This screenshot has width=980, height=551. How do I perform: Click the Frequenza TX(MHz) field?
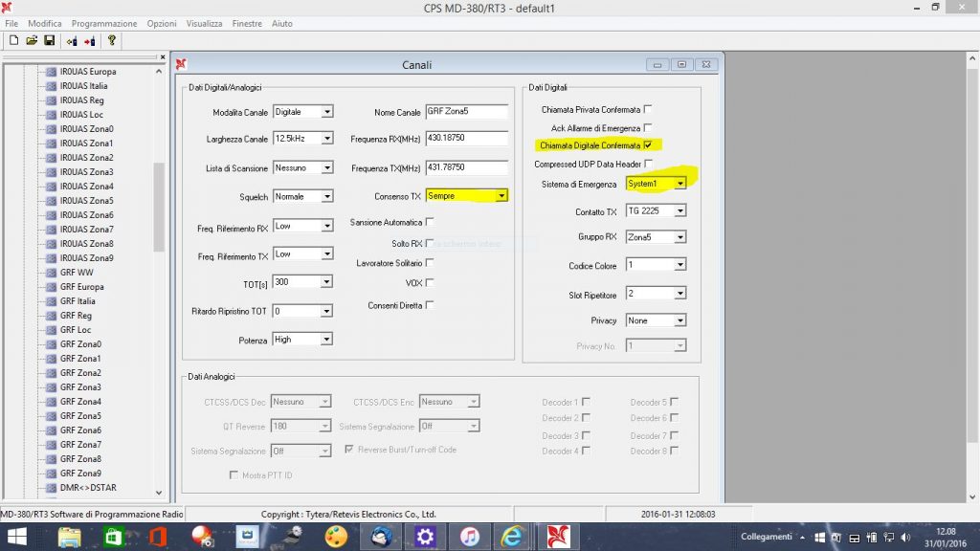[466, 167]
